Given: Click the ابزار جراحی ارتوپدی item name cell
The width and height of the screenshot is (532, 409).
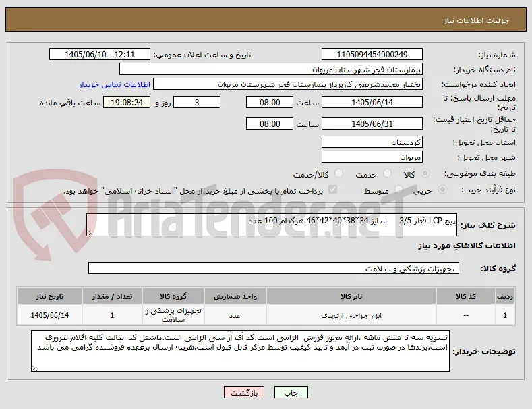Looking at the screenshot, I should [351, 316].
